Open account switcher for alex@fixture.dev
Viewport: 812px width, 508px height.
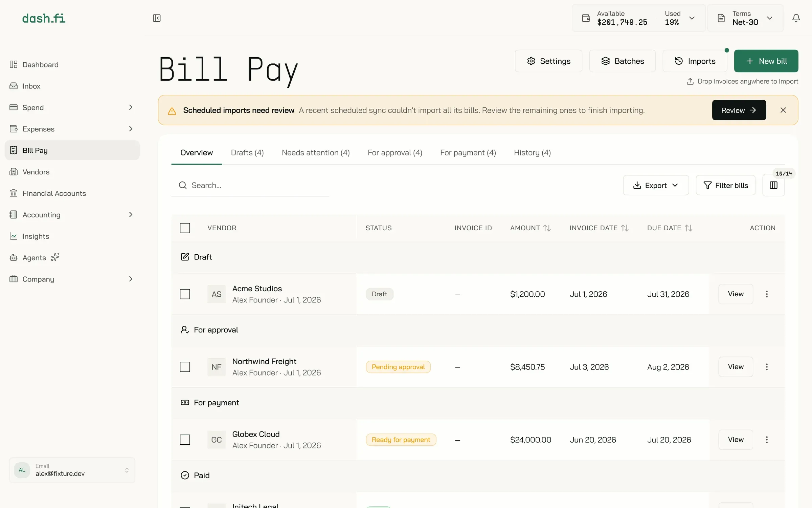[72, 470]
